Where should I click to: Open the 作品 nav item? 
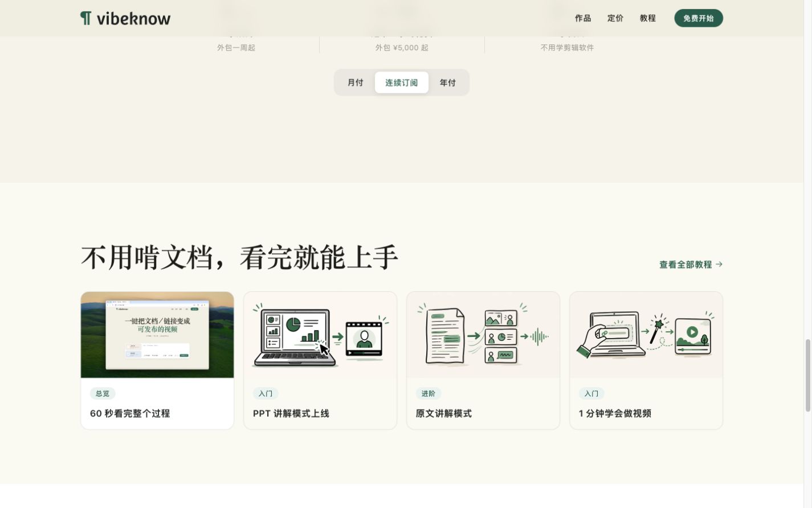coord(583,18)
